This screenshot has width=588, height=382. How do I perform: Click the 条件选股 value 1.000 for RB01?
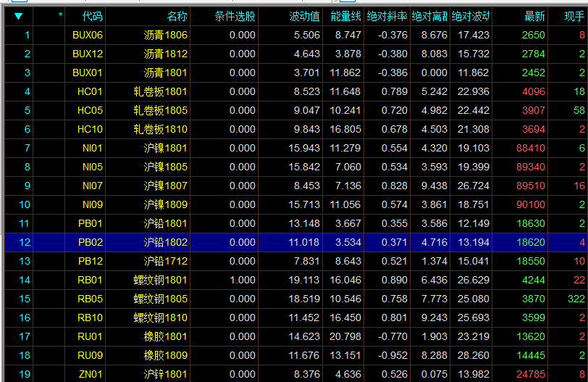[242, 280]
